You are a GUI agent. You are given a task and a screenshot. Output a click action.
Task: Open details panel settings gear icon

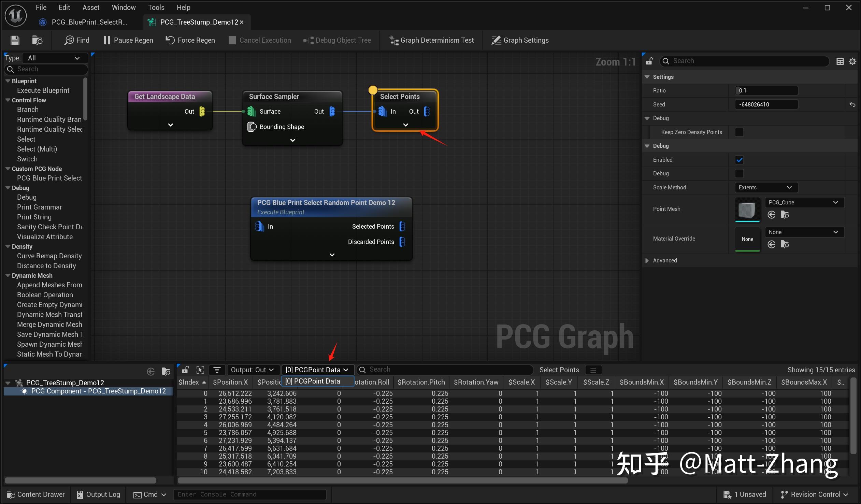click(x=852, y=61)
